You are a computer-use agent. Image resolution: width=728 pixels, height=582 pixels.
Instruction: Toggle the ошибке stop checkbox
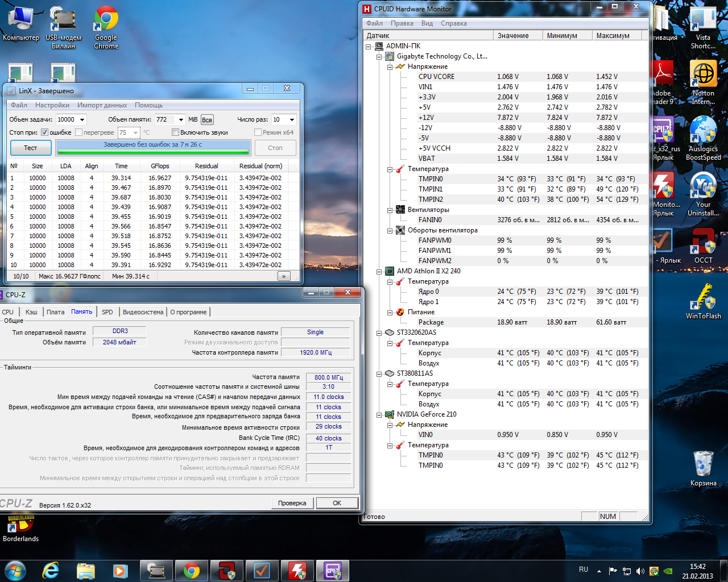45,132
